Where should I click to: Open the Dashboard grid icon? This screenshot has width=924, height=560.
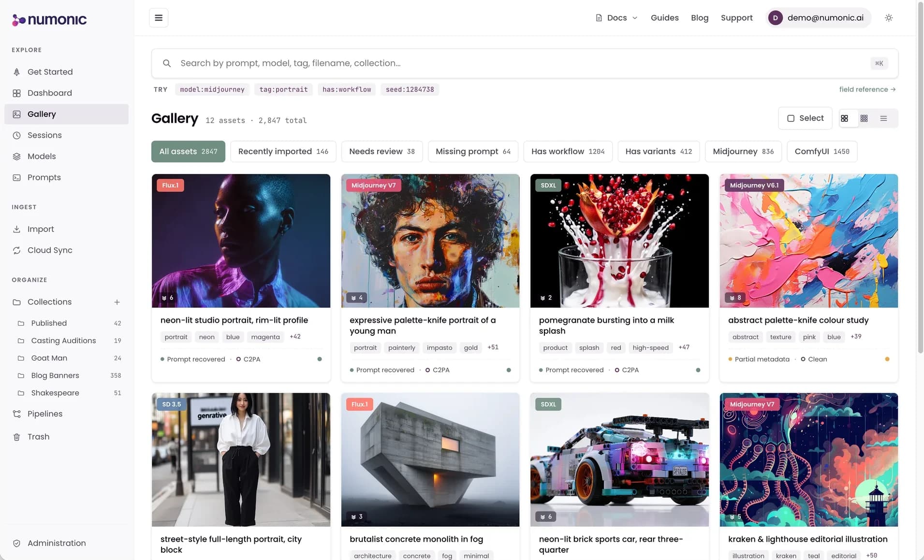coord(17,93)
